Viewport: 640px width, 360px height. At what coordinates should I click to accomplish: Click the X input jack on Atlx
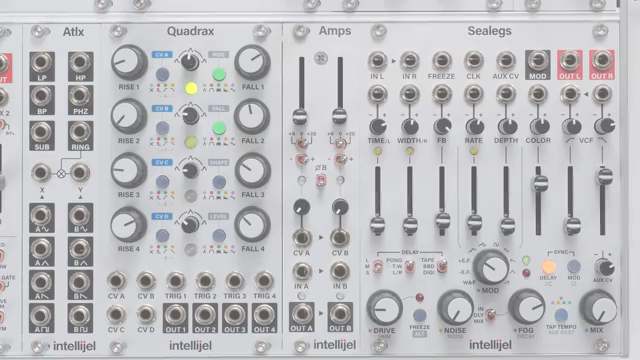tap(41, 173)
